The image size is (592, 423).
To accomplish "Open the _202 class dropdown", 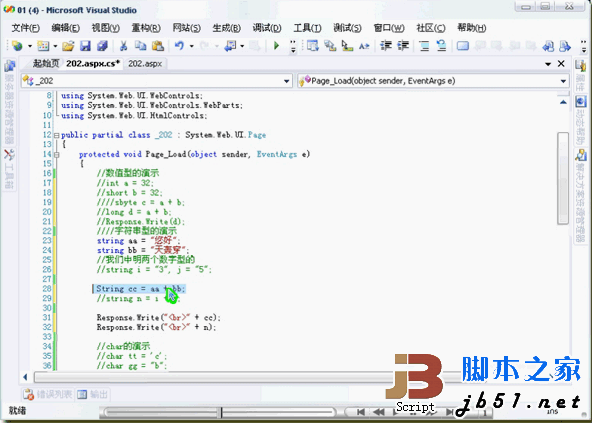I will click(157, 81).
